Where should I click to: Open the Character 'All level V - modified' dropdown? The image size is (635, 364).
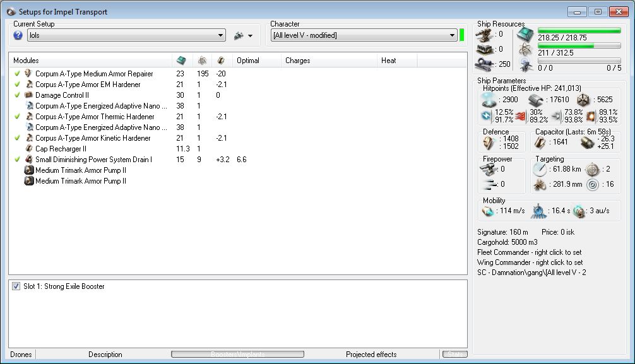tap(364, 35)
